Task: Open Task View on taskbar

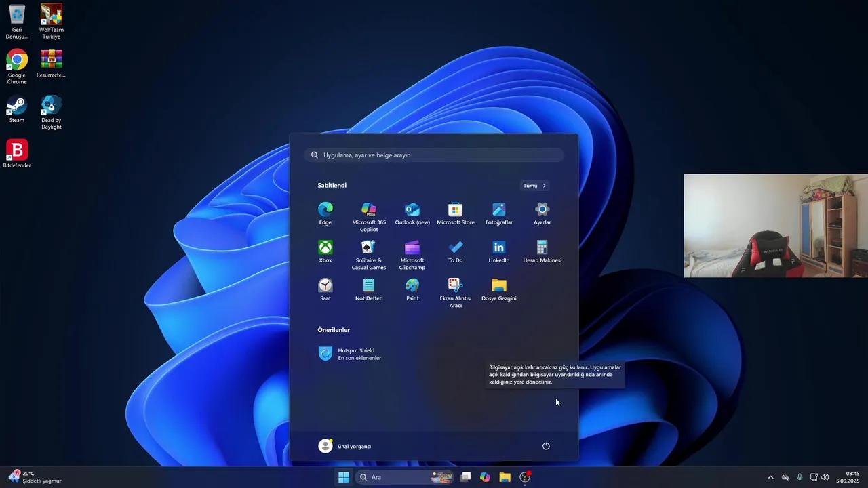Action: click(x=465, y=477)
